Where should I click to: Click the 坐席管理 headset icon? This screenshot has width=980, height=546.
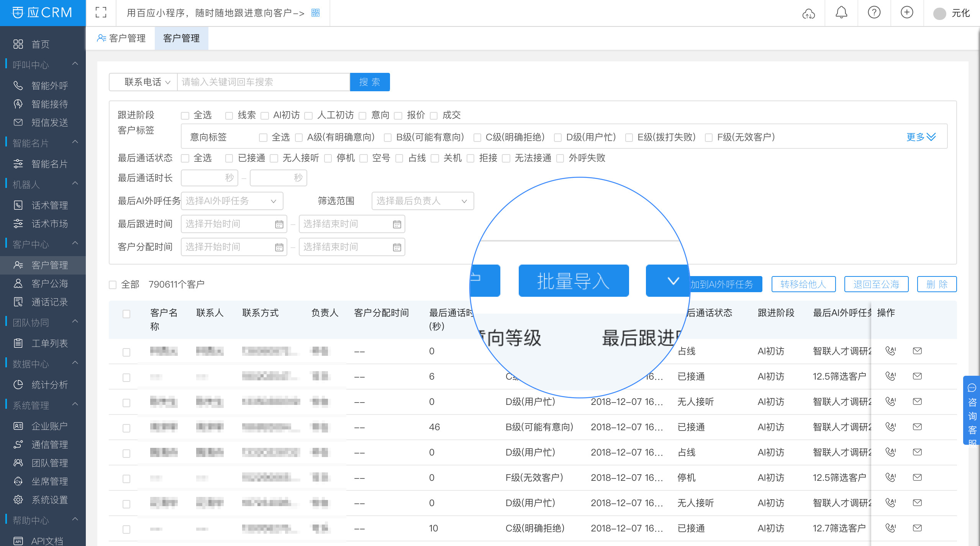(x=18, y=481)
